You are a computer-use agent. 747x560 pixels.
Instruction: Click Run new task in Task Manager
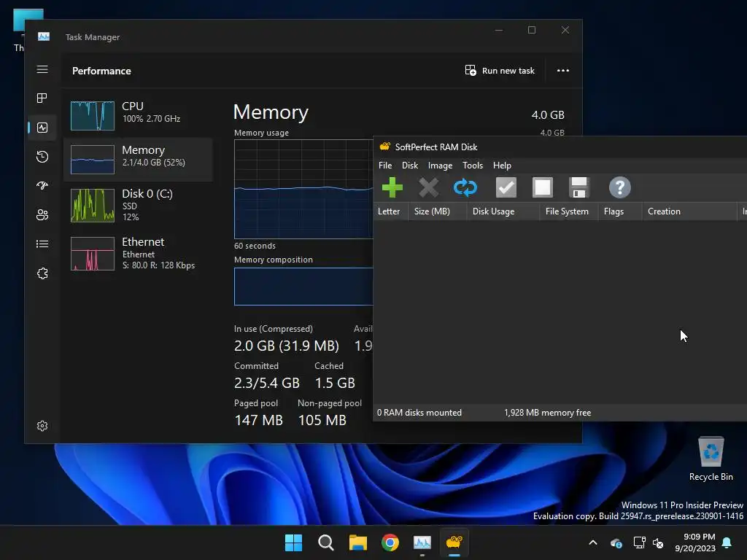(500, 71)
